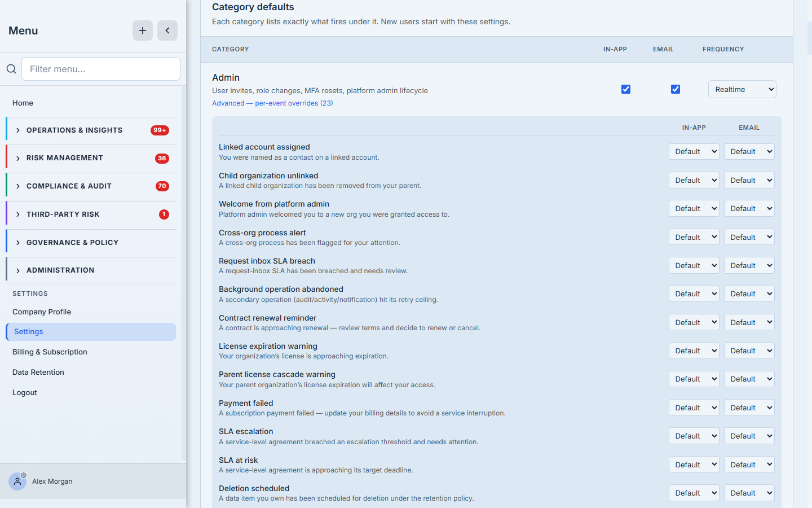
Task: Open Email dropdown for Cross-org process alert
Action: (x=749, y=237)
